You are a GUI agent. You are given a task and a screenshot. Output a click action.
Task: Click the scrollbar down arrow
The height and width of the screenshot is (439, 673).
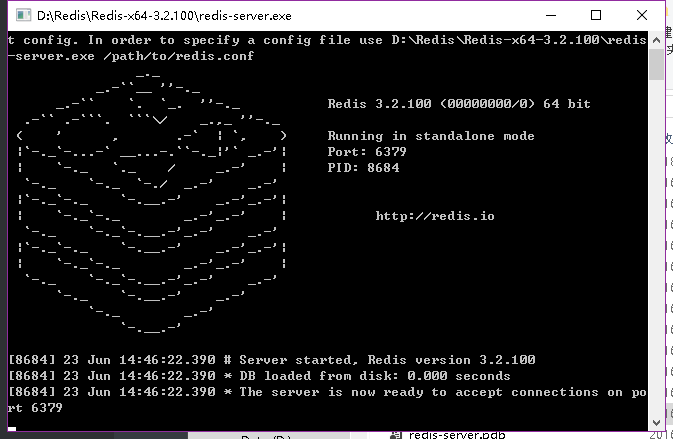tap(656, 422)
